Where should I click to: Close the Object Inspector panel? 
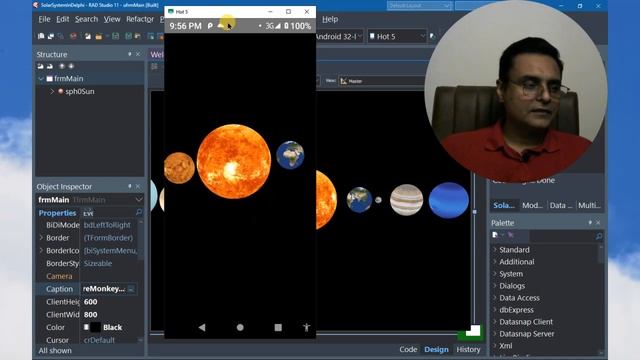pos(138,187)
